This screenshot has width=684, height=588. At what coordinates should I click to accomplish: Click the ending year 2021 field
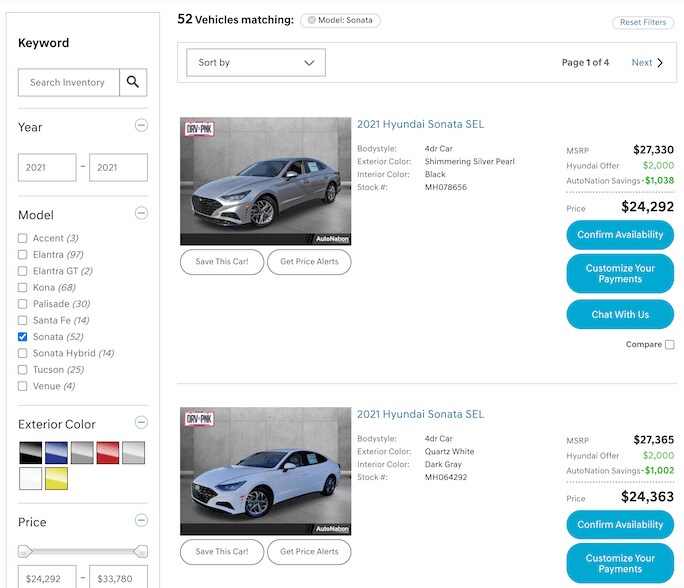(118, 168)
